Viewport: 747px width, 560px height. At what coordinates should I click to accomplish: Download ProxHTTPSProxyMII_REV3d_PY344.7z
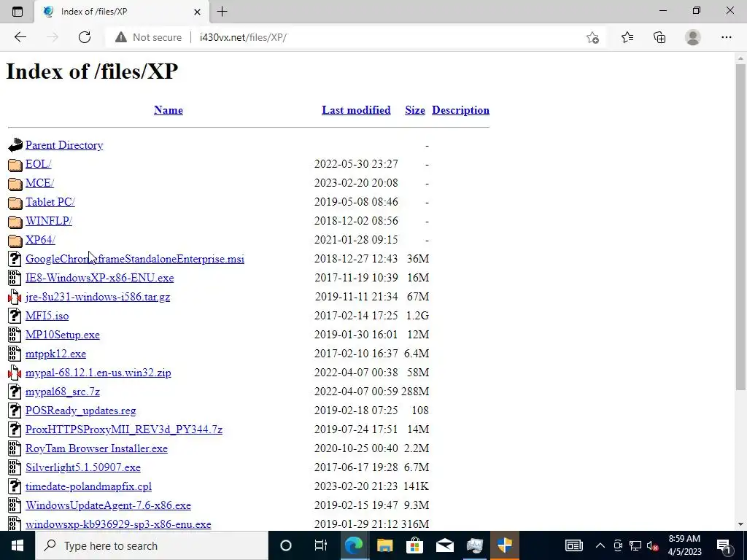pyautogui.click(x=124, y=429)
